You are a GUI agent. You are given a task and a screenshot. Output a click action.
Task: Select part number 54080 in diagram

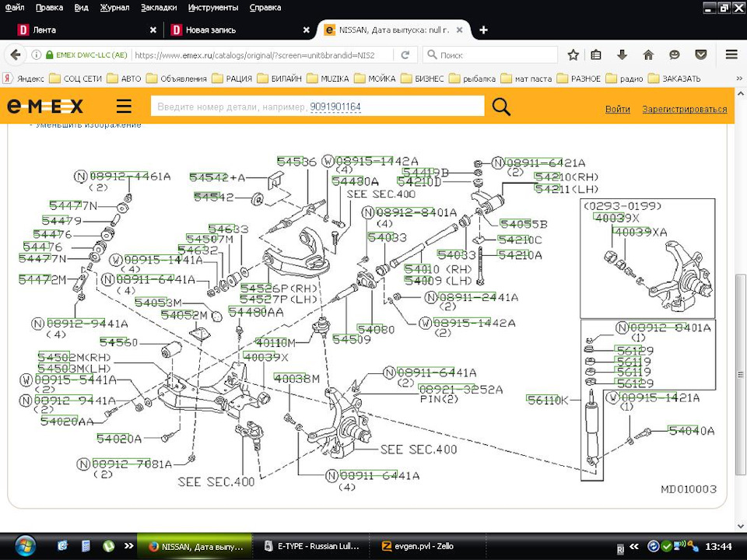376,329
